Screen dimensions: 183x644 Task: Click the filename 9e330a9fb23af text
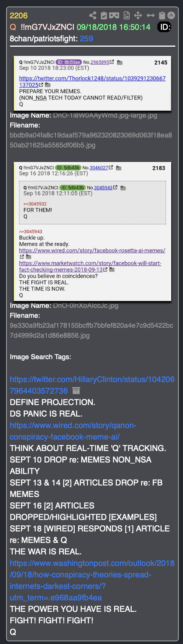pyautogui.click(x=91, y=330)
